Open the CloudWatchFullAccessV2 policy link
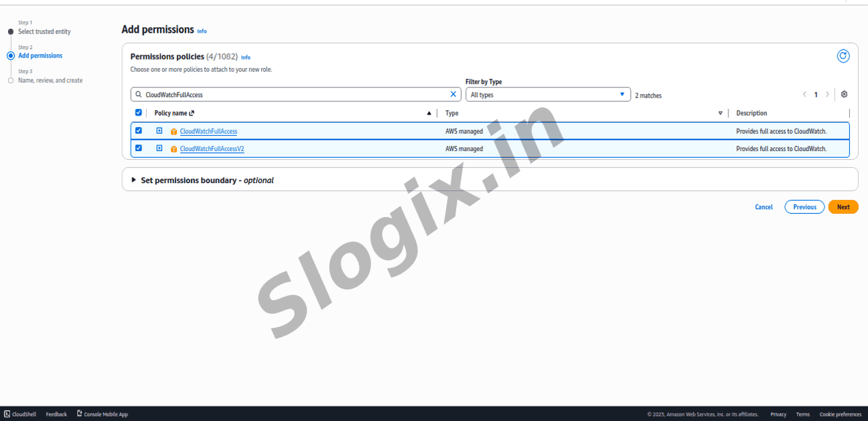Viewport: 868px width, 421px height. 212,149
